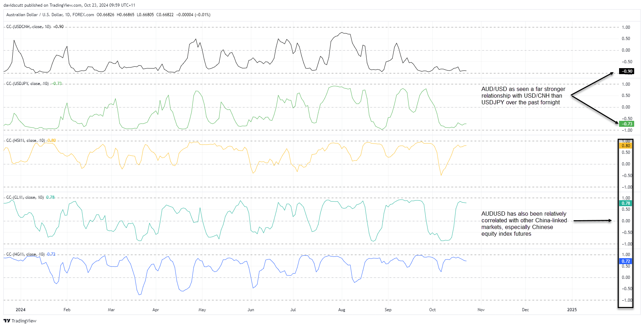Select the CC (CL1!, close, 10) indicator label
This screenshot has height=327, width=644.
25,197
